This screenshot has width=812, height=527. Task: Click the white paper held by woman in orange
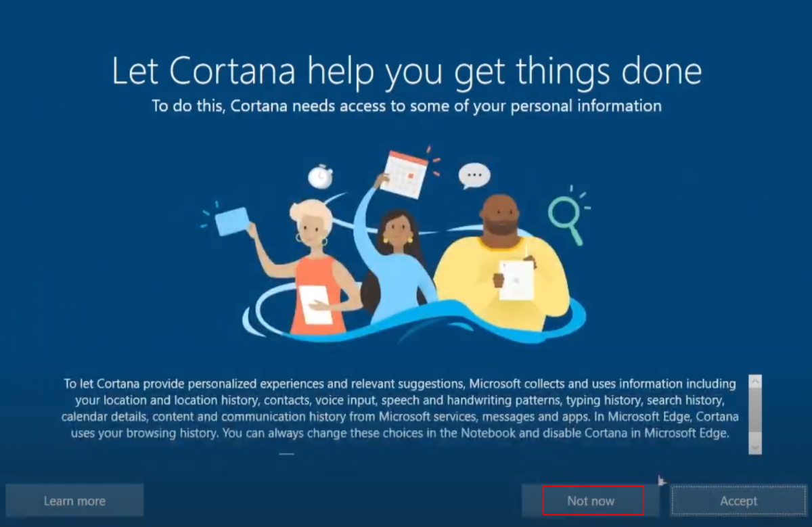coord(315,304)
